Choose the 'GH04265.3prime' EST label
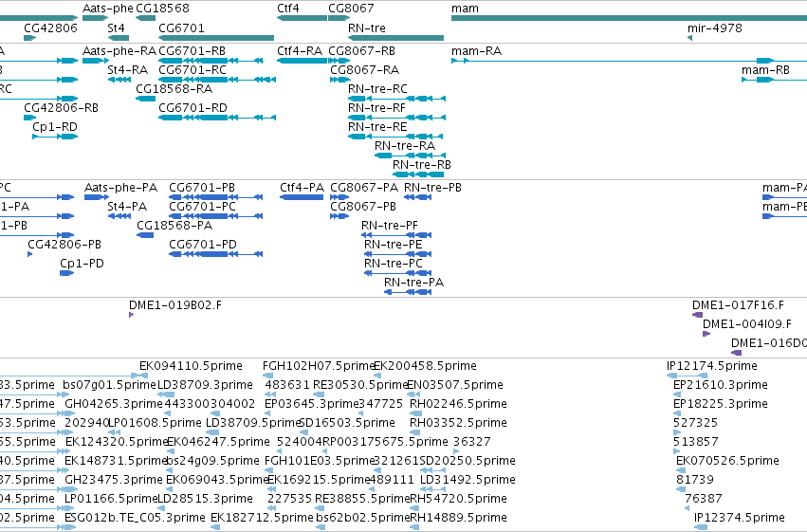The height and width of the screenshot is (532, 807). [x=113, y=404]
